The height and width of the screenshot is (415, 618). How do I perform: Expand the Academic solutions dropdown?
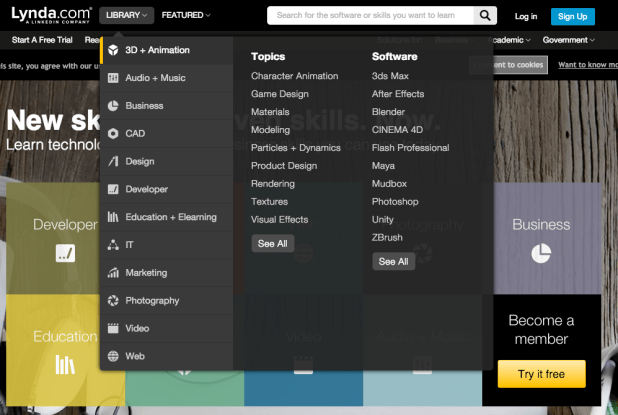(510, 40)
